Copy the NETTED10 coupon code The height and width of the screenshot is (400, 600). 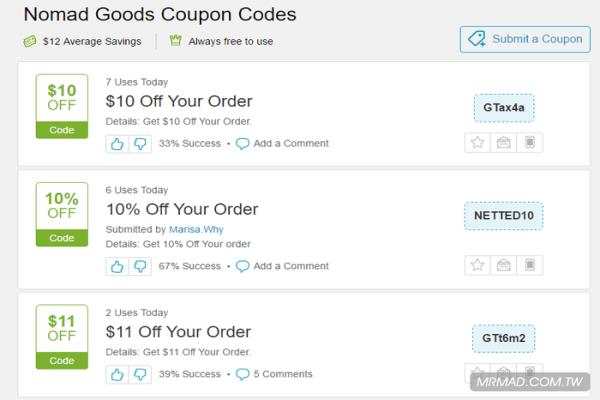(504, 216)
